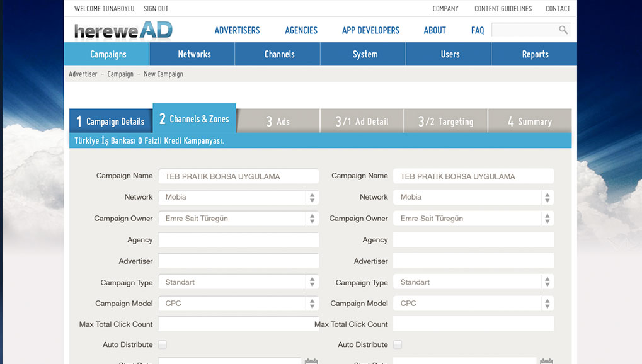Go to Agencies page
This screenshot has height=364, width=642.
click(x=301, y=30)
